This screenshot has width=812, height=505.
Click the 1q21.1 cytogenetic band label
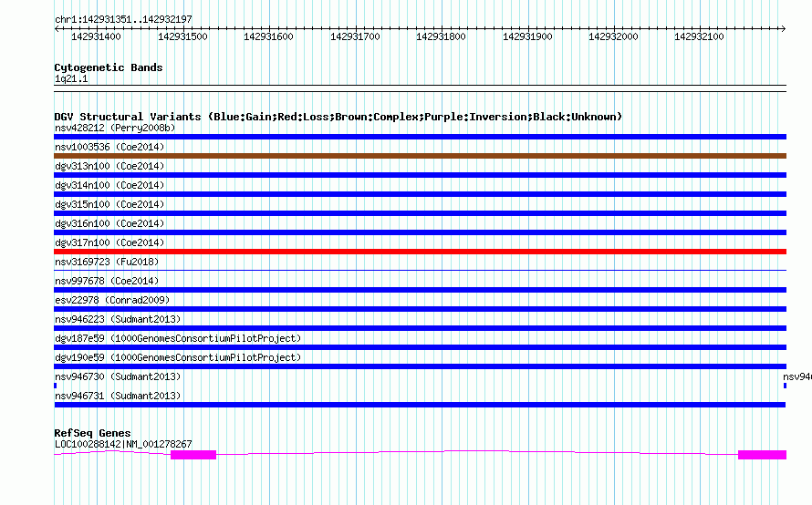[71, 78]
